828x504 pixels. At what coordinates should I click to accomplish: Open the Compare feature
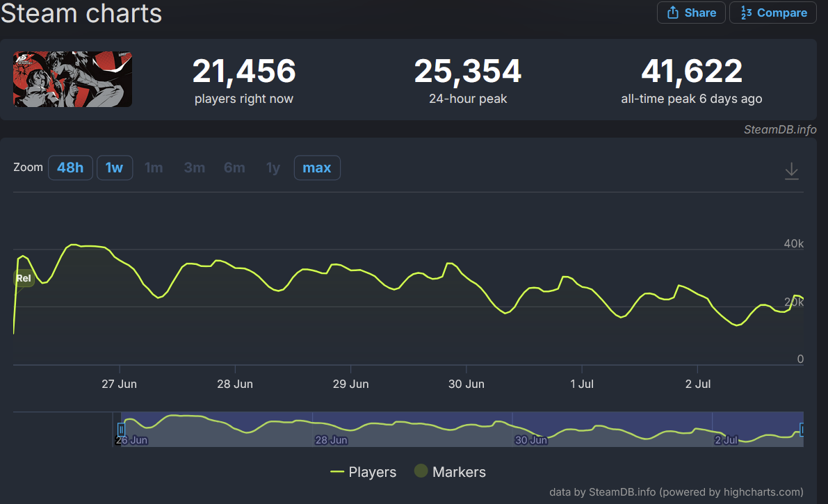click(x=773, y=13)
